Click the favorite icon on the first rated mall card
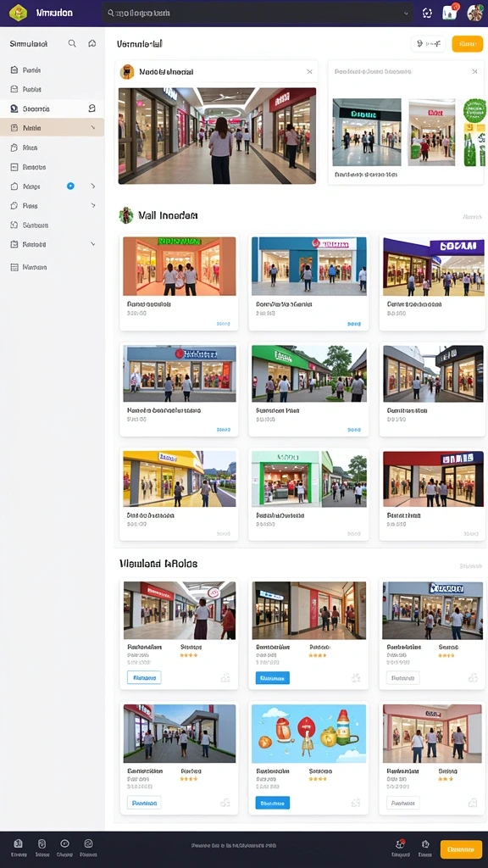 click(x=225, y=677)
